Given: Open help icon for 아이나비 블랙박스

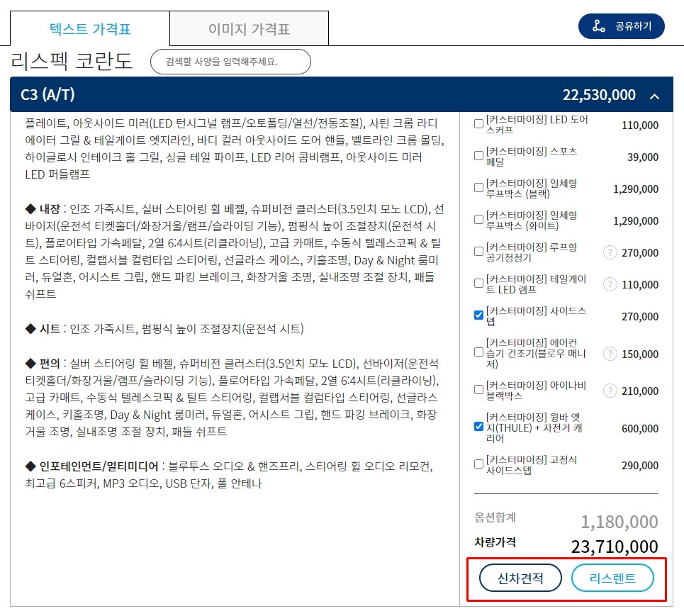Looking at the screenshot, I should pyautogui.click(x=610, y=391).
